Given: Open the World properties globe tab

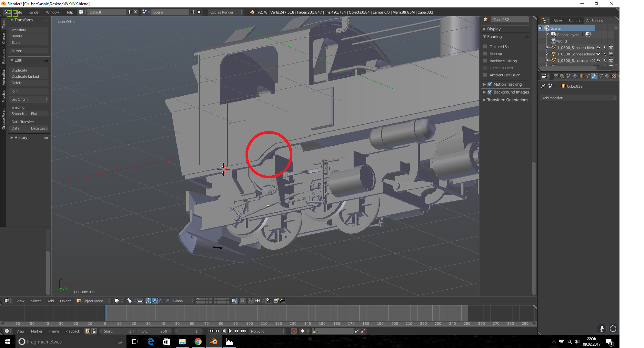Looking at the screenshot, I should pos(575,76).
